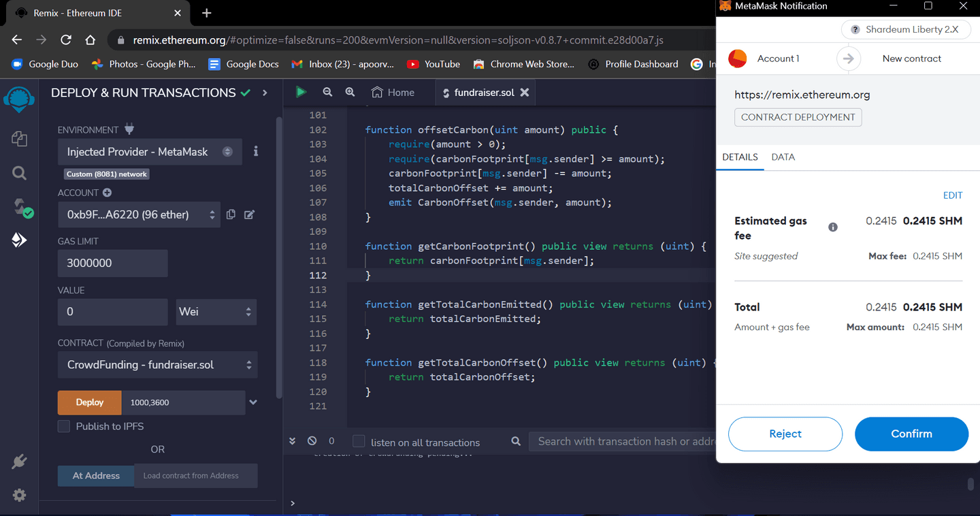
Task: Click Load contract from Address field
Action: (196, 476)
